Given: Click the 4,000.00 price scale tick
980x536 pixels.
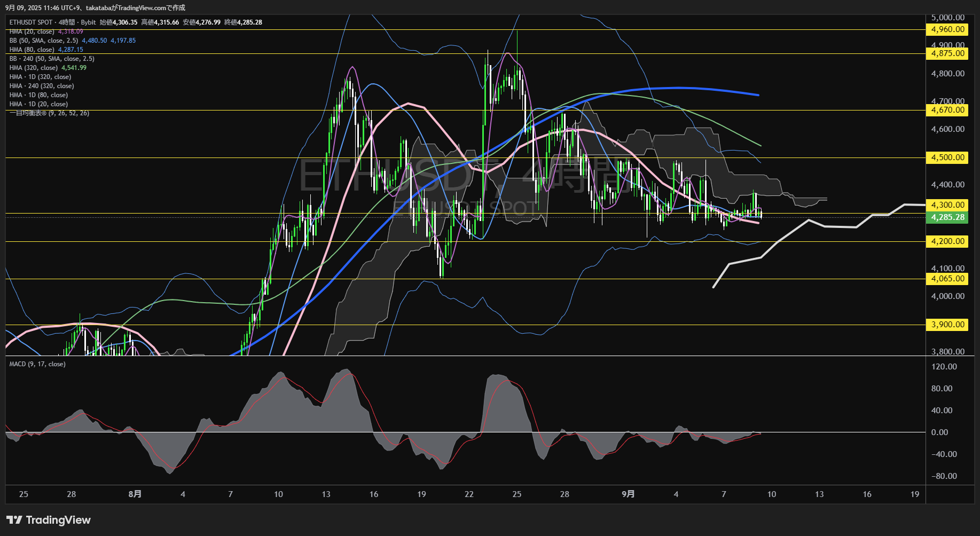Looking at the screenshot, I should coord(947,296).
